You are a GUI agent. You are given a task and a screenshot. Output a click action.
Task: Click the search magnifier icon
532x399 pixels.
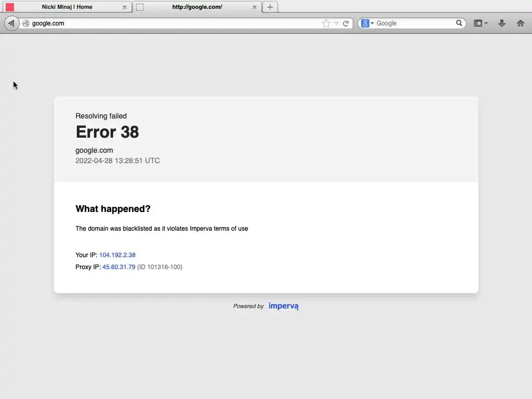coord(459,23)
